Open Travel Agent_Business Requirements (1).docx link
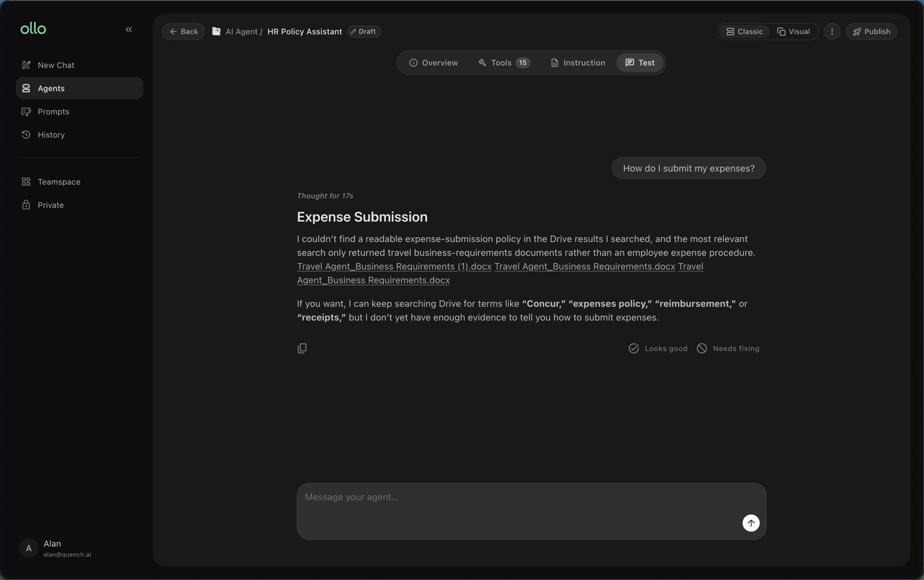The height and width of the screenshot is (580, 924). click(394, 267)
